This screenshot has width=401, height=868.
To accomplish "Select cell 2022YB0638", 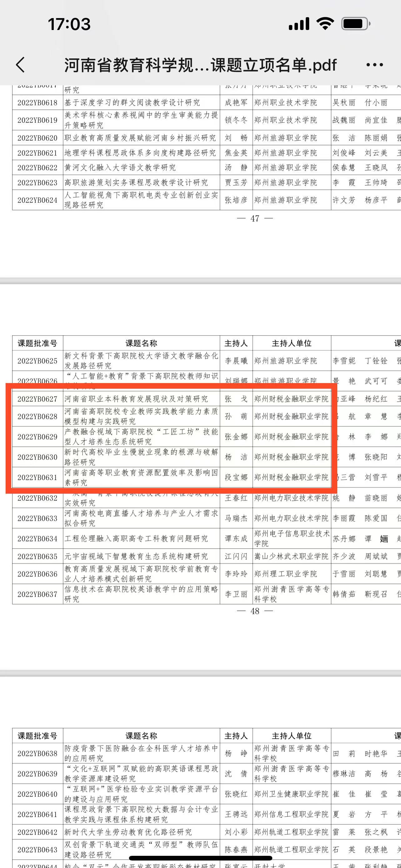I will point(37,754).
